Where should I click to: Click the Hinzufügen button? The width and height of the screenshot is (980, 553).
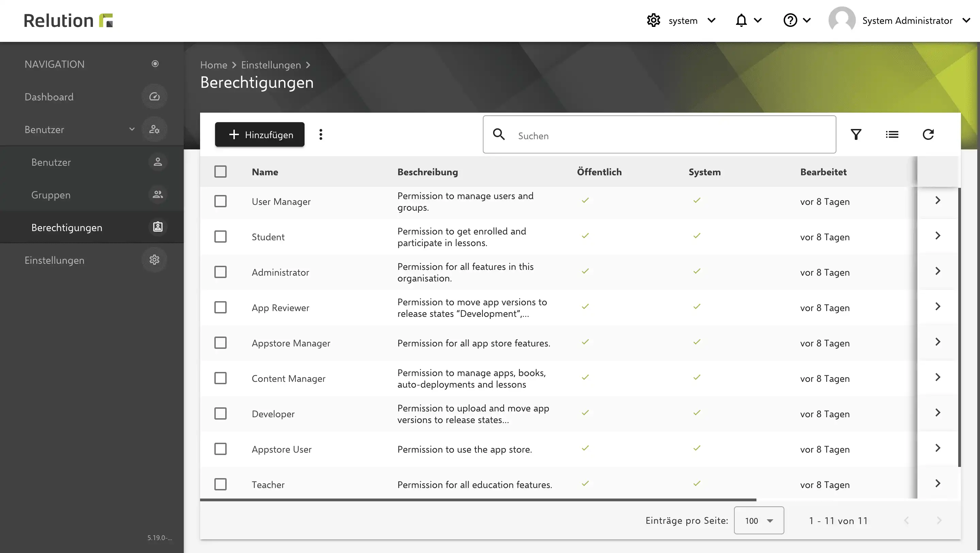coord(259,134)
